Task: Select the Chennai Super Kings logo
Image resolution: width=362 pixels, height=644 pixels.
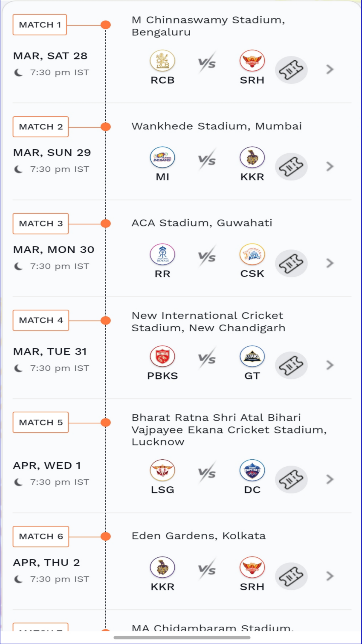Action: coord(252,254)
